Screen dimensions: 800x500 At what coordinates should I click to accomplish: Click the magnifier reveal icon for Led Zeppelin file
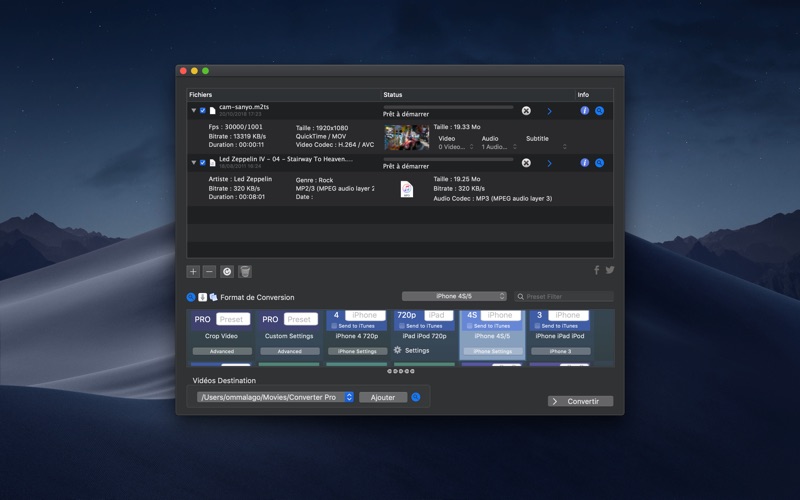click(x=599, y=163)
